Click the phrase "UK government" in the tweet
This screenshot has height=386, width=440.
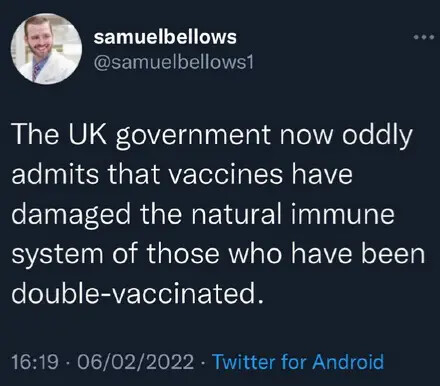170,136
